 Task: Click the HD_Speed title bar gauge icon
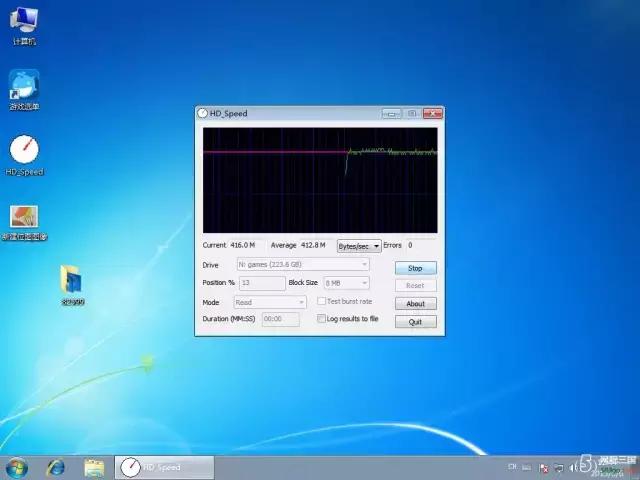(203, 113)
